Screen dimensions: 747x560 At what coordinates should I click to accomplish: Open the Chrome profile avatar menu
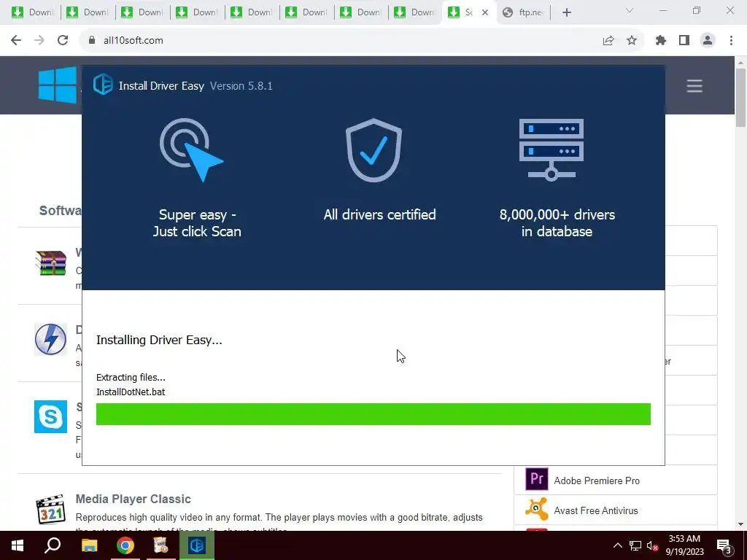point(708,41)
